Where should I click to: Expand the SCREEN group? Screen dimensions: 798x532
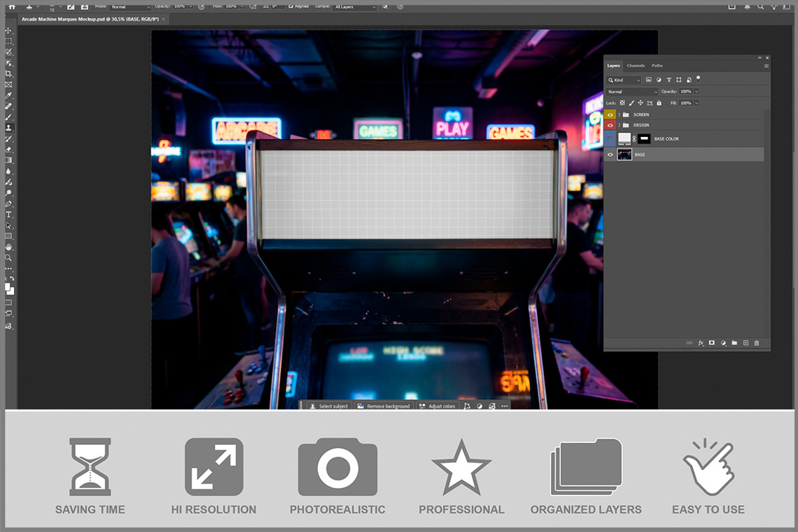pos(619,115)
